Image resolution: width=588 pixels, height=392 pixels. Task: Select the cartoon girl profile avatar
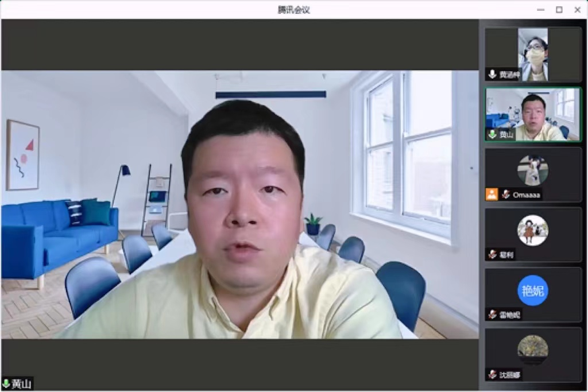(532, 230)
